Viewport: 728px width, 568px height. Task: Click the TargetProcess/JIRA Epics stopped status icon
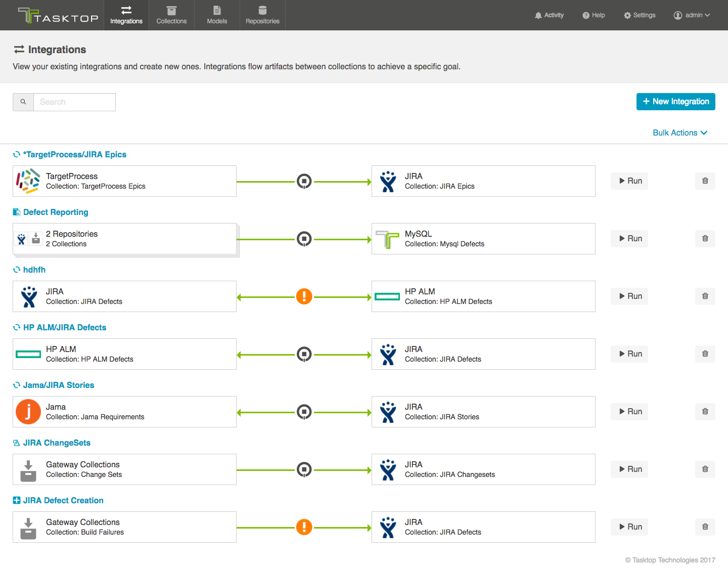(x=304, y=181)
